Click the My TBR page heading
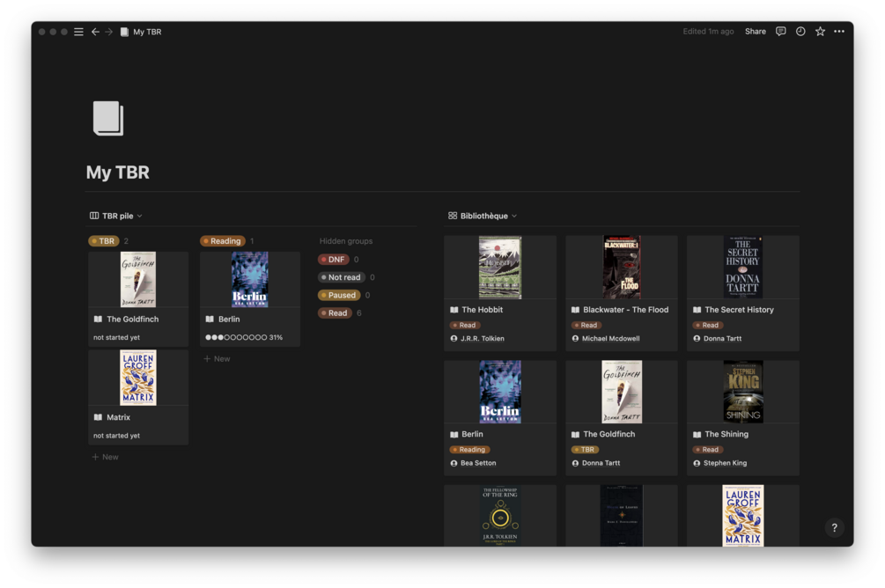 [x=118, y=173]
